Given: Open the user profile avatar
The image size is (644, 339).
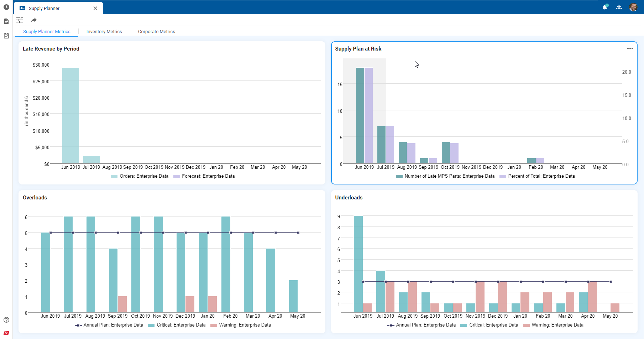Looking at the screenshot, I should [x=633, y=7].
